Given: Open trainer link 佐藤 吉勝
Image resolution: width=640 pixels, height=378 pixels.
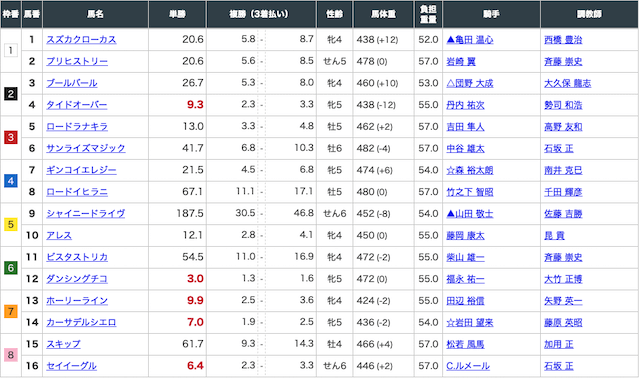Looking at the screenshot, I should 563,213.
